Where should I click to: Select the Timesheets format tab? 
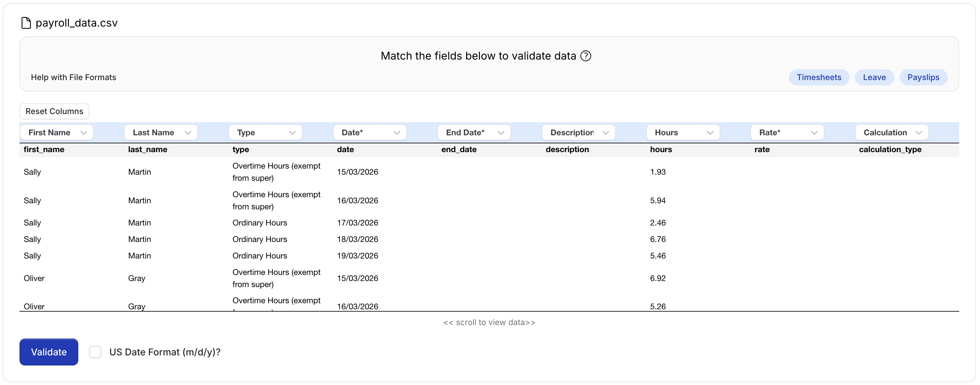tap(819, 77)
